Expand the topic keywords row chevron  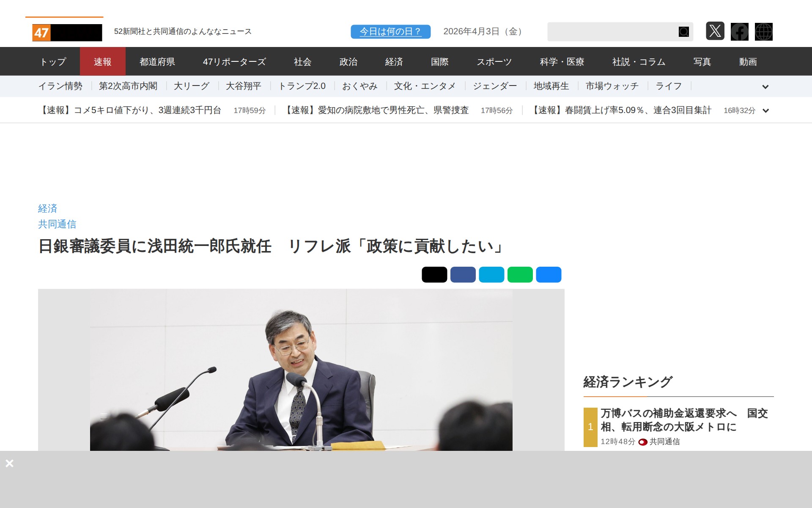pos(765,87)
